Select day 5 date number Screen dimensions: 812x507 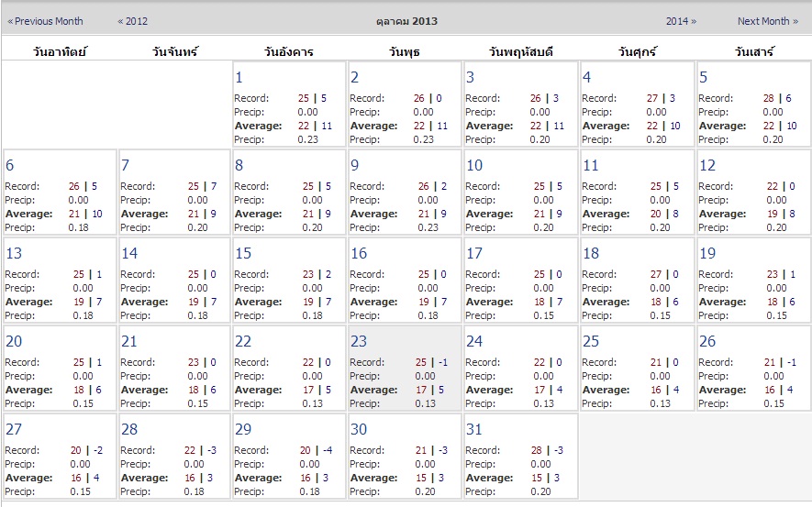click(703, 77)
